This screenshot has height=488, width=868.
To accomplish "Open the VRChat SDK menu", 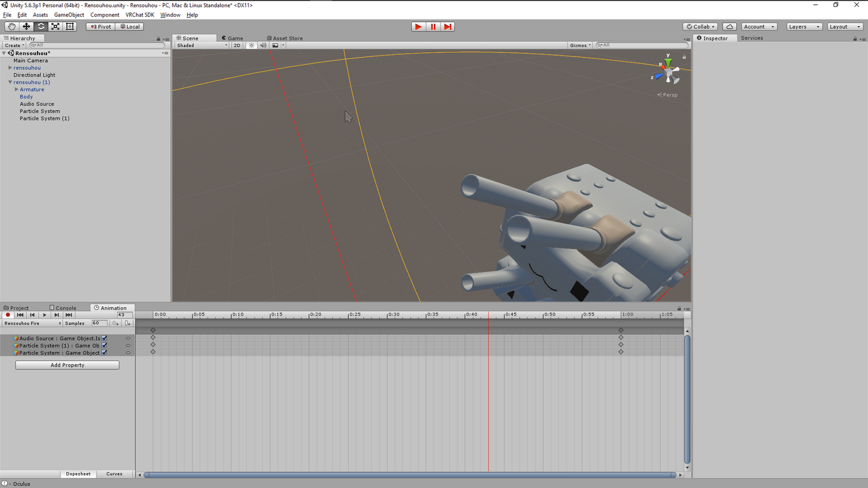I will pyautogui.click(x=139, y=14).
